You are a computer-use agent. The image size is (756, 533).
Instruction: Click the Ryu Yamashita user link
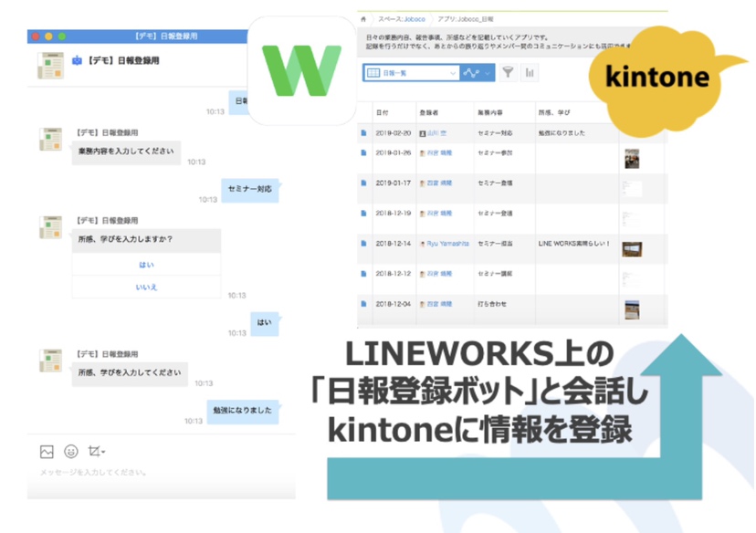(x=447, y=244)
